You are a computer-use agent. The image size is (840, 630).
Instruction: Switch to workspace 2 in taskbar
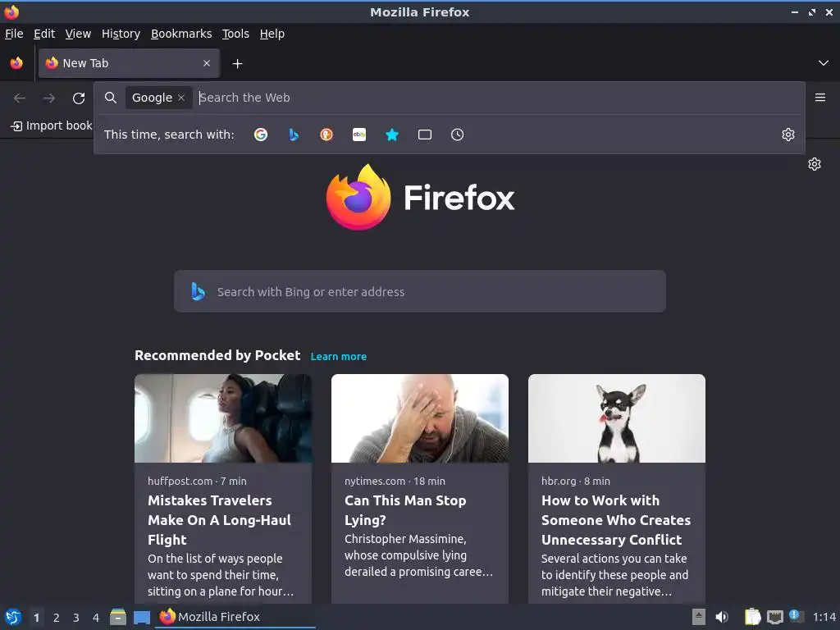tap(57, 618)
